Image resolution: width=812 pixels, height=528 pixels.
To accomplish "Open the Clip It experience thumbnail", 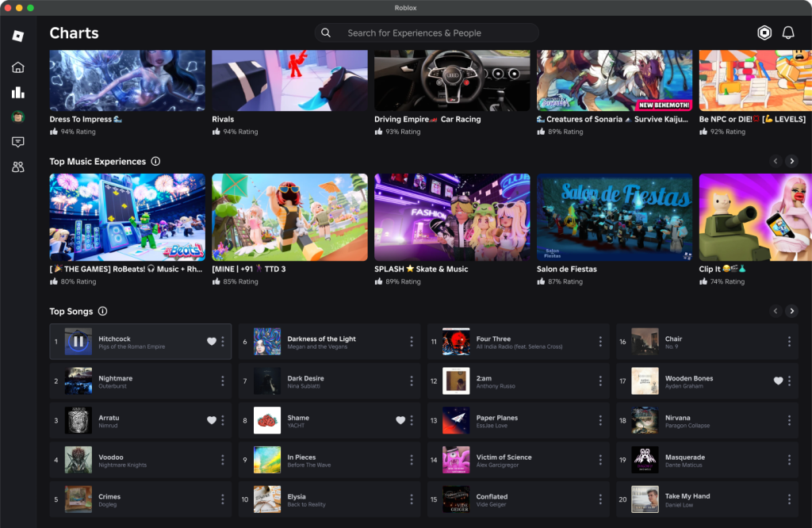I will click(x=755, y=217).
